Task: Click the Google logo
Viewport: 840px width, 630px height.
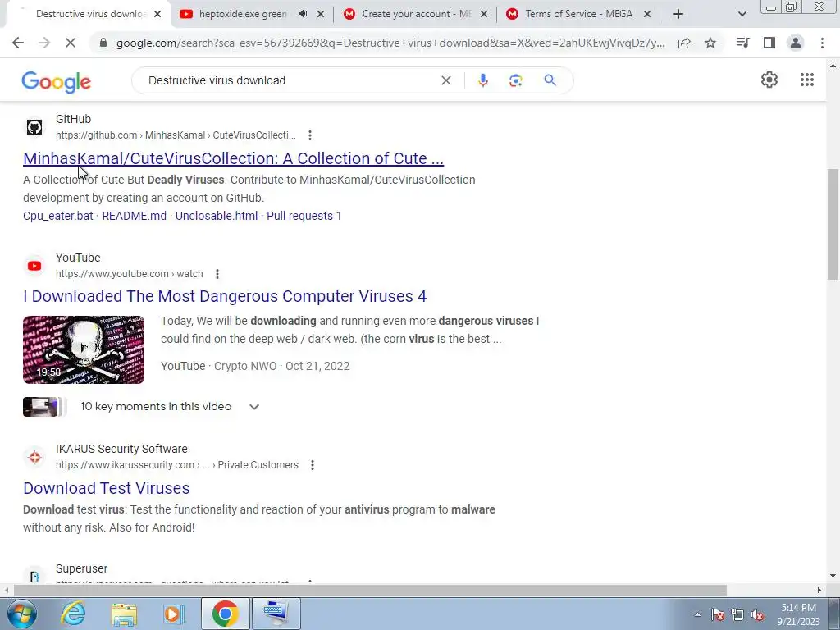Action: [57, 82]
